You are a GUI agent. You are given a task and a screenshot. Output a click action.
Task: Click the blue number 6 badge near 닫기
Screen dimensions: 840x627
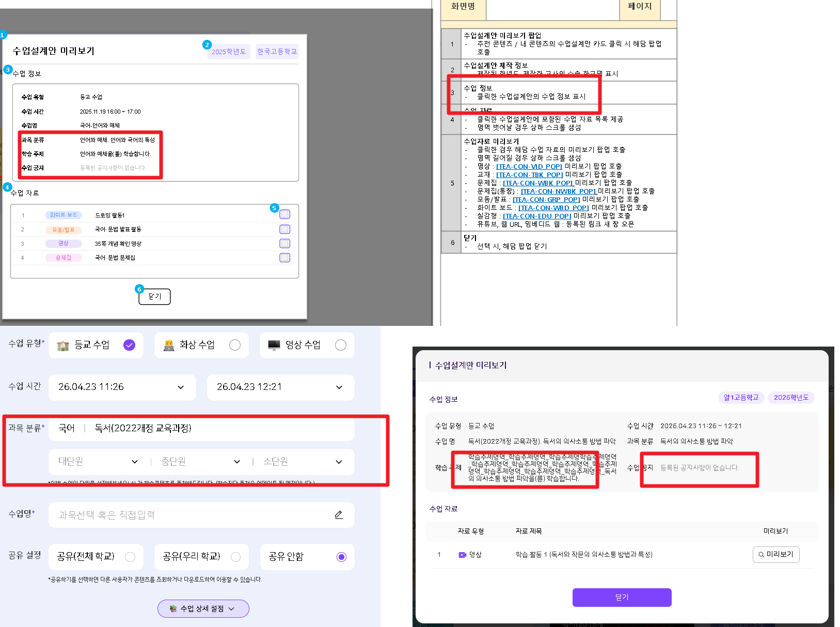(x=139, y=289)
